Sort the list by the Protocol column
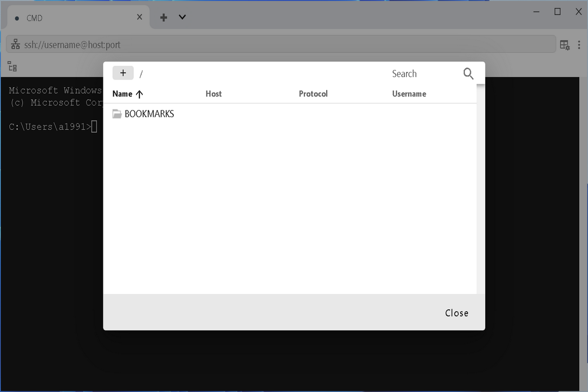This screenshot has width=588, height=392. [x=313, y=94]
